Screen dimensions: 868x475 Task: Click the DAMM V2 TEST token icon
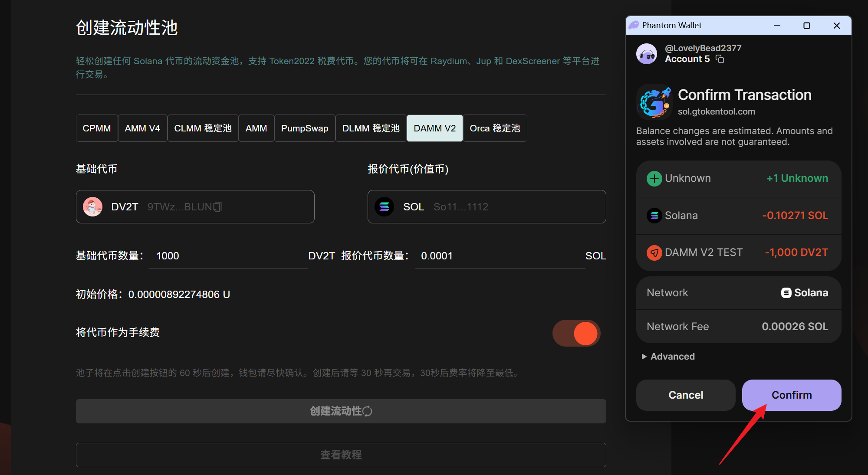[x=654, y=252]
